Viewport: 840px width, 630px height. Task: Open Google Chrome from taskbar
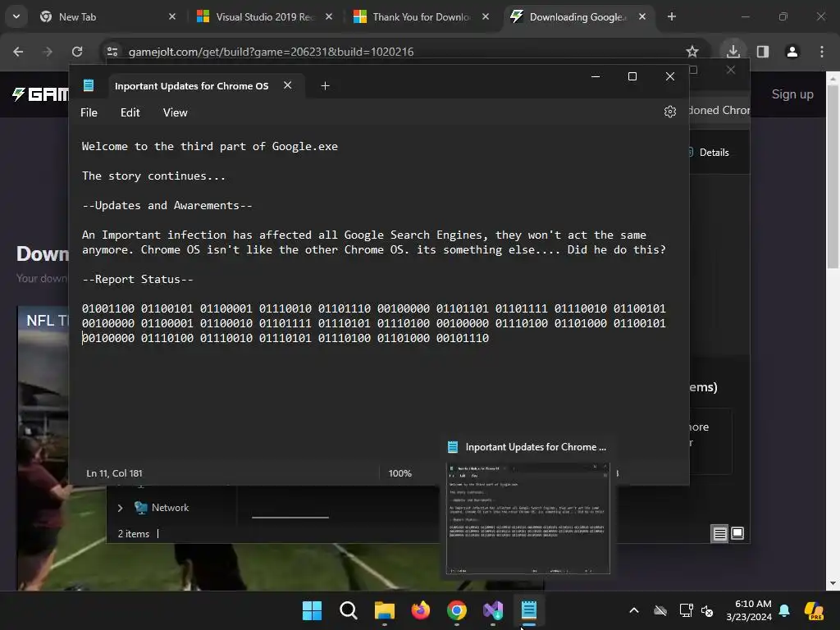click(x=457, y=610)
